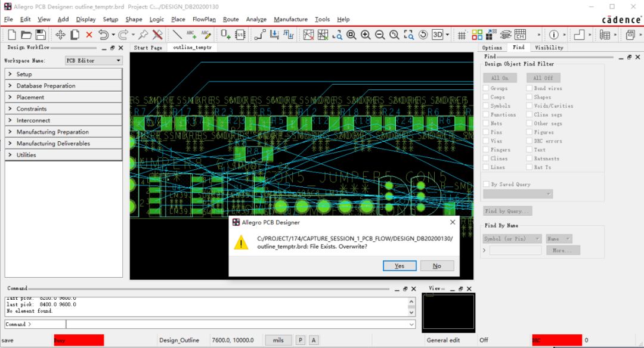Click the New file icon in toolbar
This screenshot has width=644, height=348.
click(x=12, y=35)
